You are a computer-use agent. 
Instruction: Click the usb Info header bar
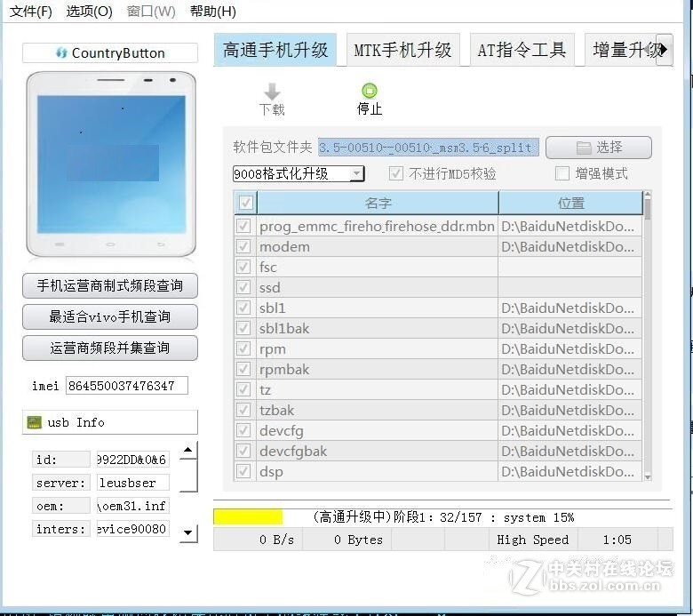pos(110,422)
